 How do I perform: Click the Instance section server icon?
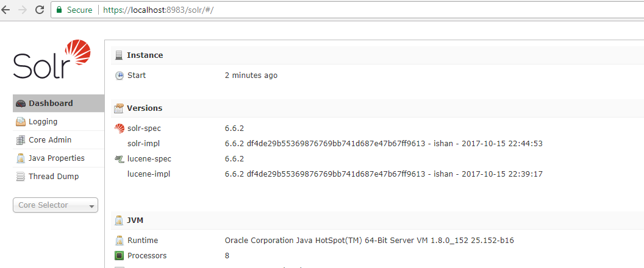pos(119,55)
